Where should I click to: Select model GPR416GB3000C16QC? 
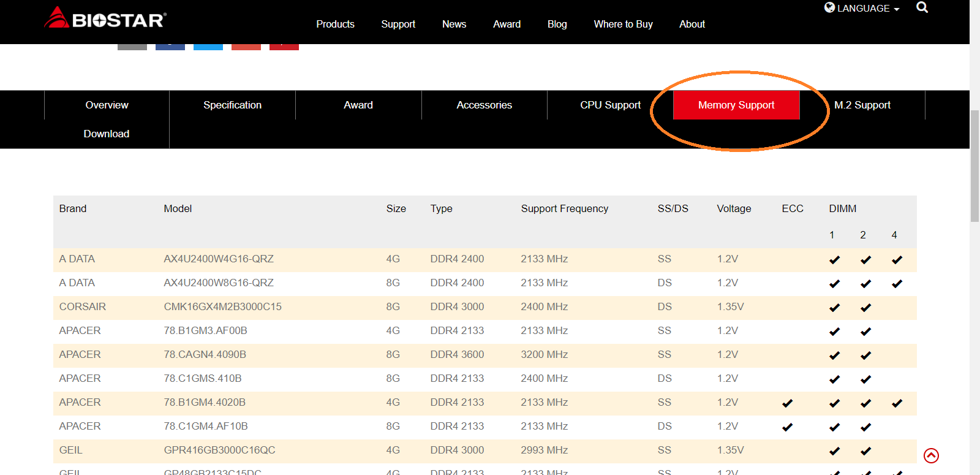pos(219,450)
